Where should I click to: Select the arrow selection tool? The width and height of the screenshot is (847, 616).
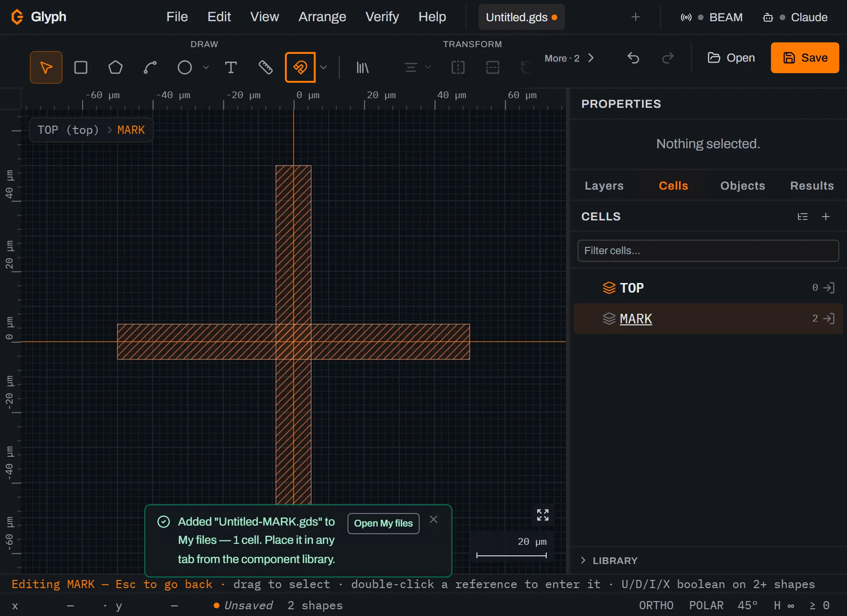point(46,67)
